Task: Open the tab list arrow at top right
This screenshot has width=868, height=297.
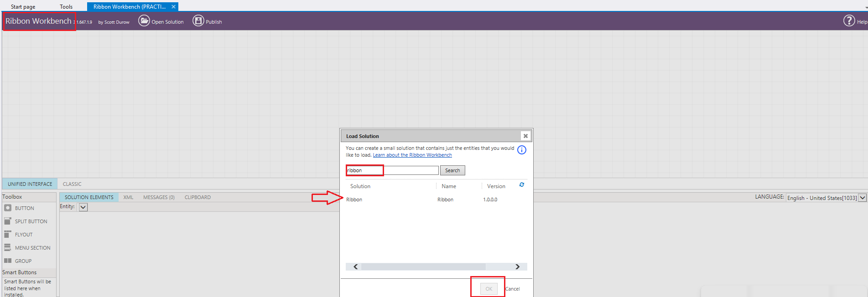Action: pos(866,7)
